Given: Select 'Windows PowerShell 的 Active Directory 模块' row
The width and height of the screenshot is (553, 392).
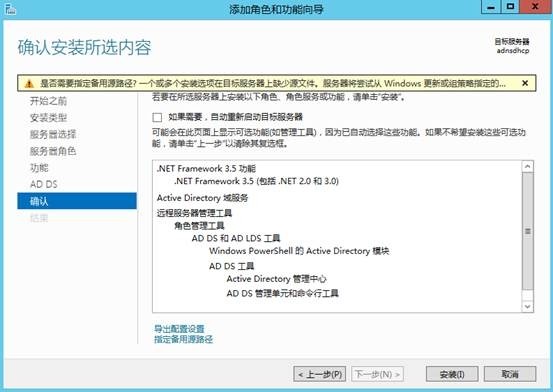Looking at the screenshot, I should click(299, 251).
